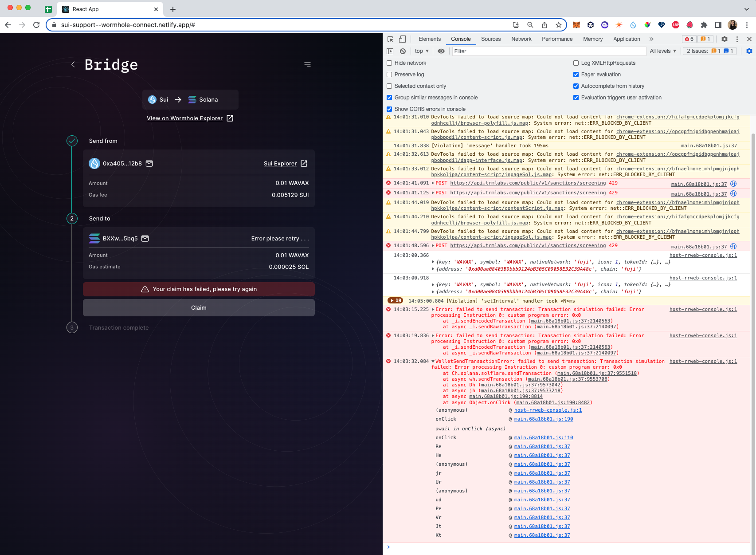Toggle the device toolbar icon
Image resolution: width=756 pixels, height=555 pixels.
402,39
